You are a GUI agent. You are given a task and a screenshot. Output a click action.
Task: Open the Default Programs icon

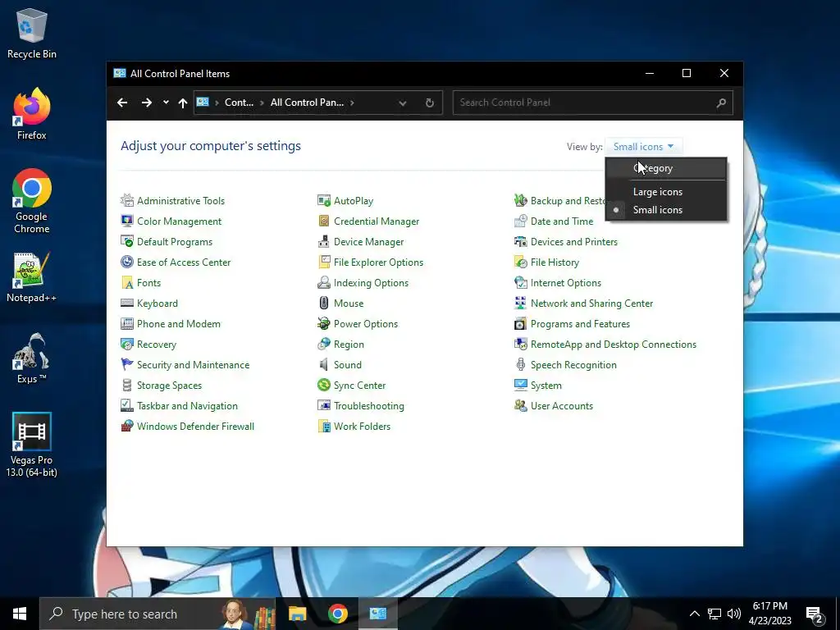(127, 242)
